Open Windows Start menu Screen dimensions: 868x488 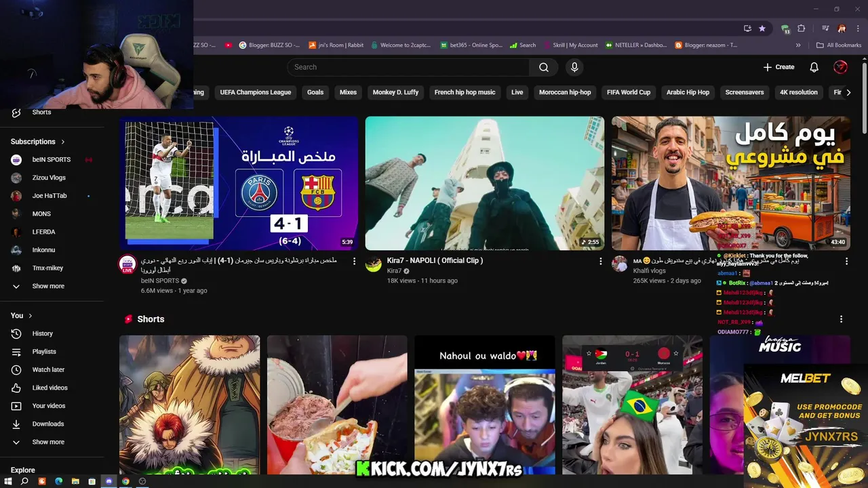pos(8,481)
